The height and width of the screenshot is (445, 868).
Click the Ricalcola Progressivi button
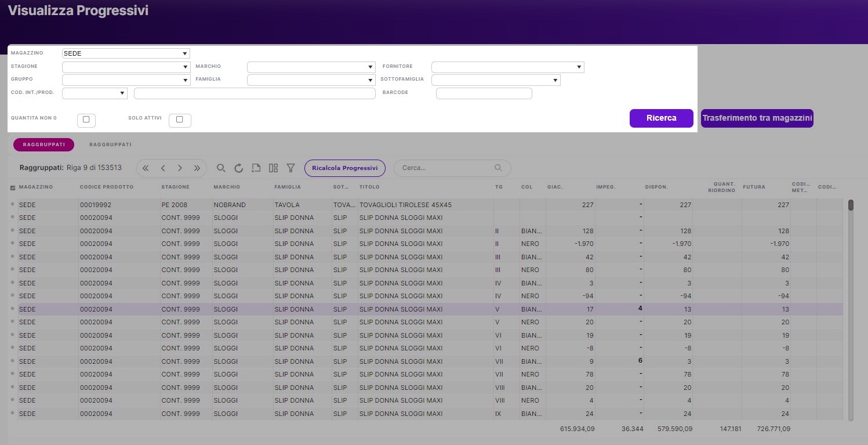point(344,168)
